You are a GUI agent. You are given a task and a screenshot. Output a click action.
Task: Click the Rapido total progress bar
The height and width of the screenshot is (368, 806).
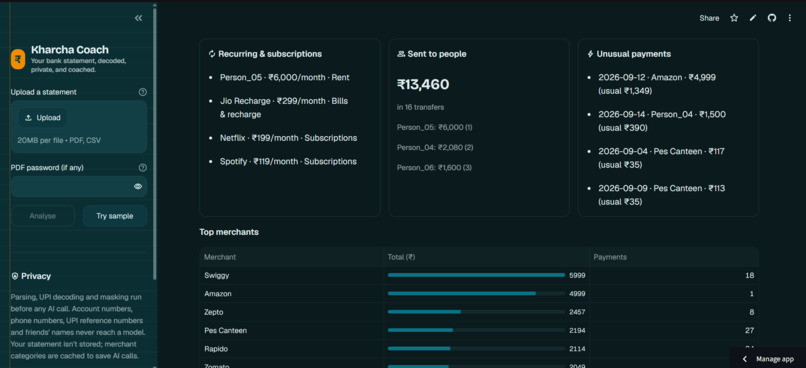click(476, 349)
